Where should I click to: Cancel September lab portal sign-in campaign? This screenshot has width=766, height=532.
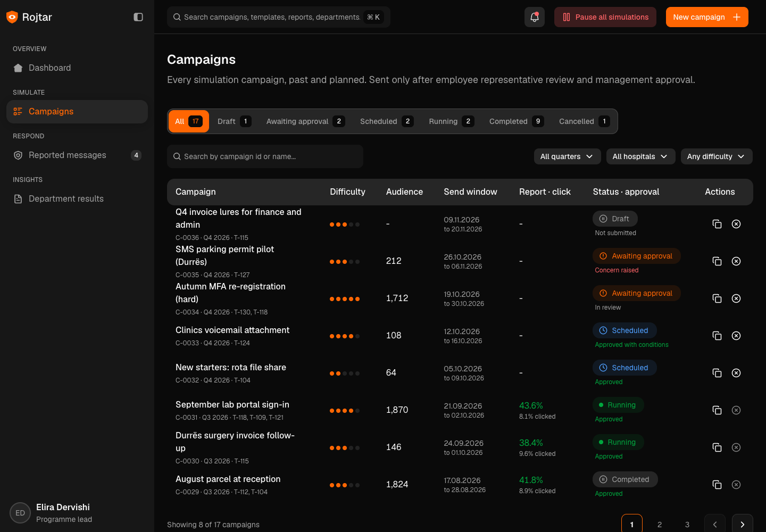[x=736, y=410]
